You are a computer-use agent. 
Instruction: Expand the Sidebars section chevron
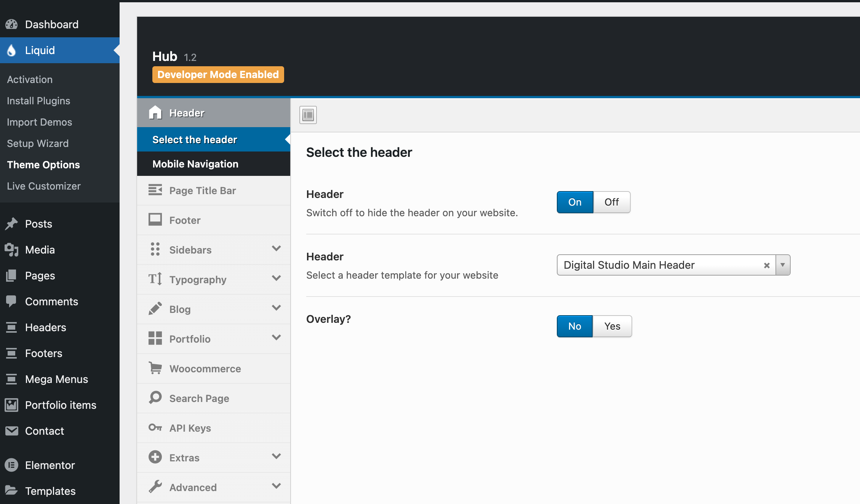(x=277, y=249)
